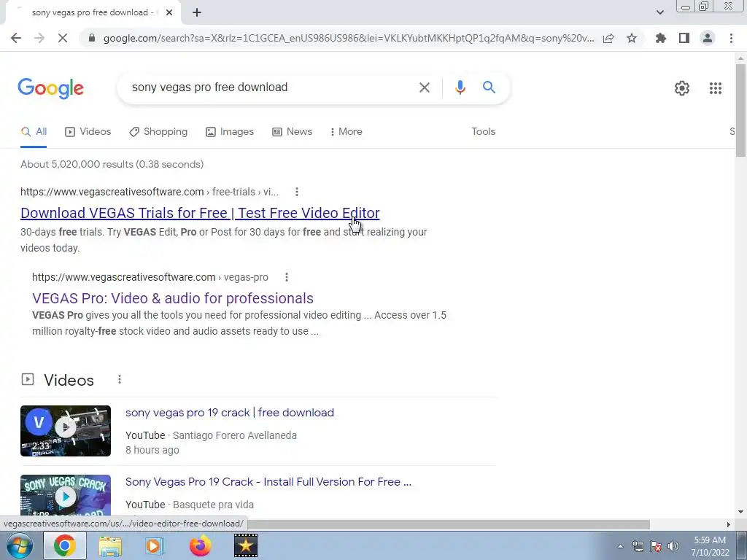
Task: Click the page scroll-down arrow
Action: pyautogui.click(x=741, y=512)
